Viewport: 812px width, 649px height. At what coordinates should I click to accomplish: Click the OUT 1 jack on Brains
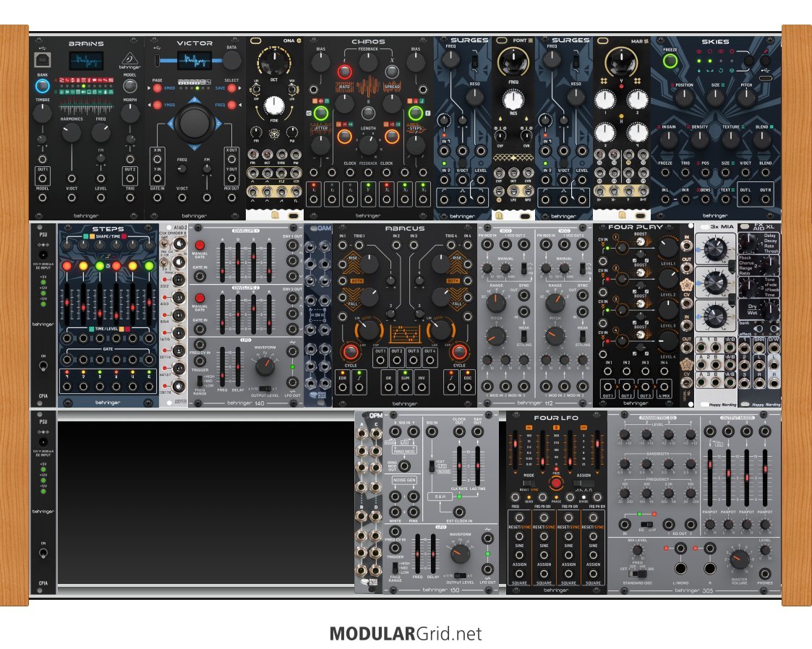coord(43,179)
